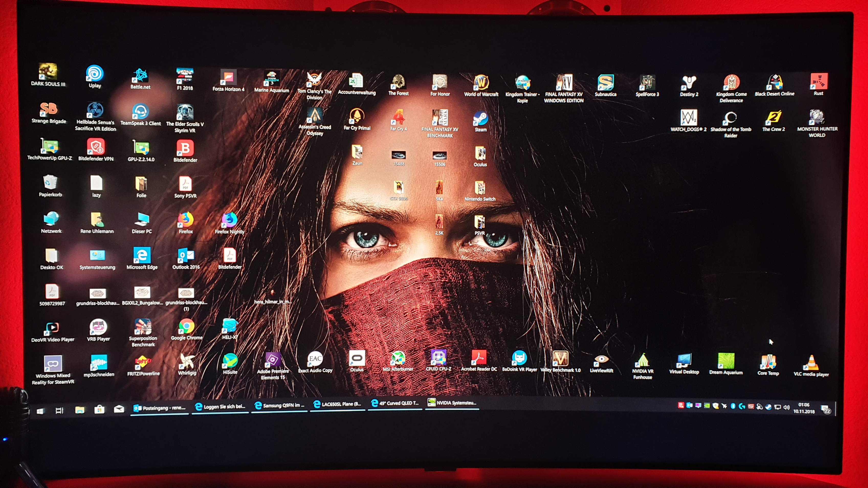Open the Systemsteuerung control panel icon
Screen dimensions: 868x488
pos(97,259)
